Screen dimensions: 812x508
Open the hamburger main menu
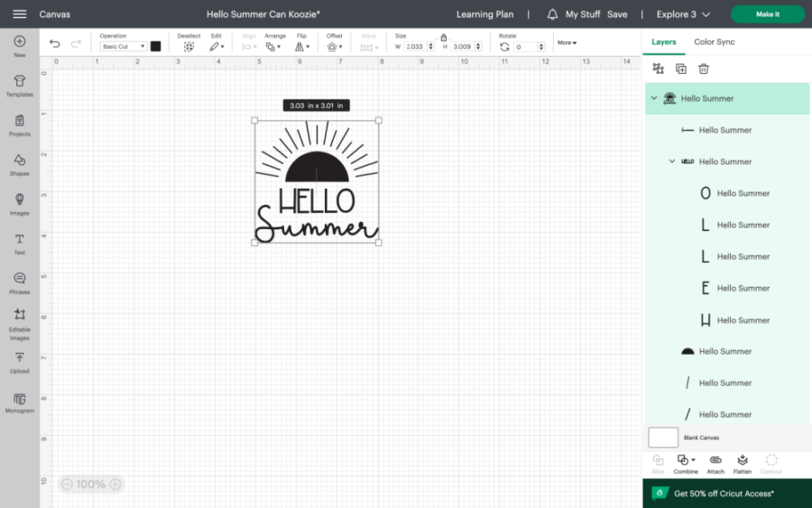(x=19, y=14)
